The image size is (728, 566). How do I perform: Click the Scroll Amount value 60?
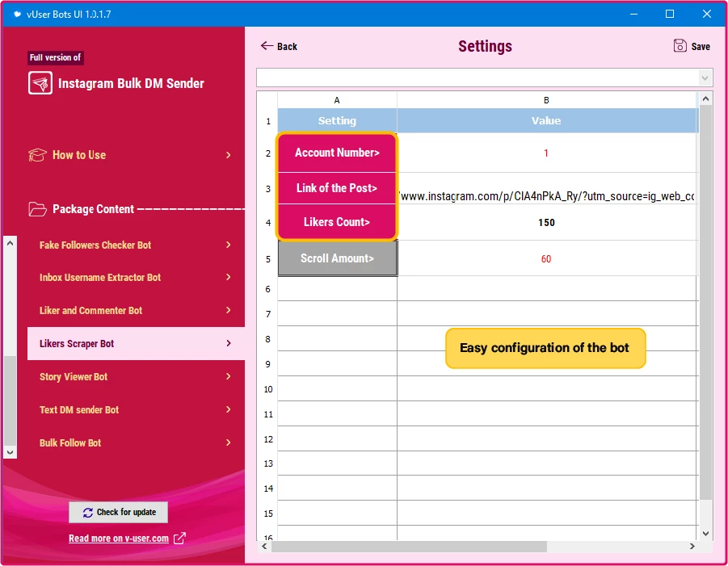click(x=546, y=258)
